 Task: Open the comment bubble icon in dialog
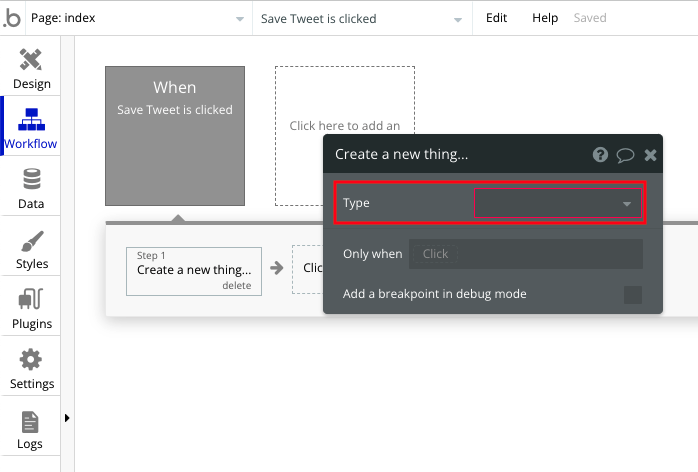625,155
